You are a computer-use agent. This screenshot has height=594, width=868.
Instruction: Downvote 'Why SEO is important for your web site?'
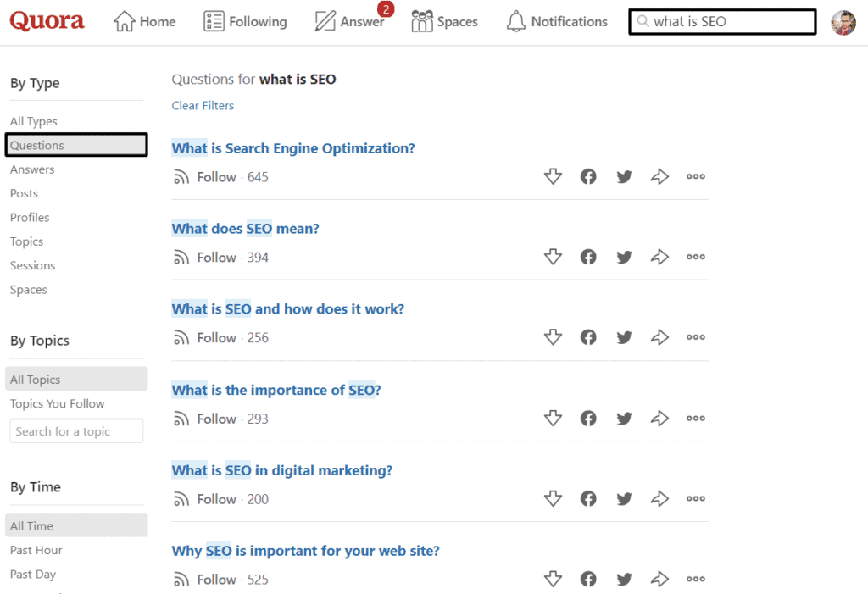point(553,579)
